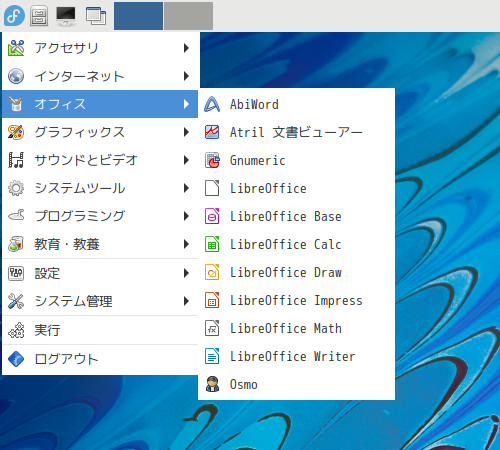Image resolution: width=500 pixels, height=450 pixels.
Task: Expand the アクセサリ submenu arrow
Action: coord(186,48)
